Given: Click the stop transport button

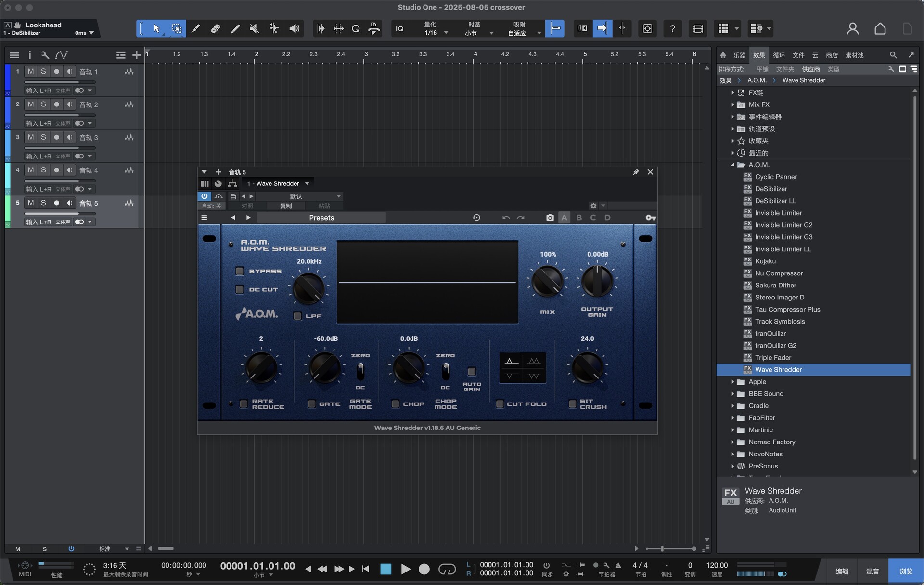Looking at the screenshot, I should click(385, 569).
